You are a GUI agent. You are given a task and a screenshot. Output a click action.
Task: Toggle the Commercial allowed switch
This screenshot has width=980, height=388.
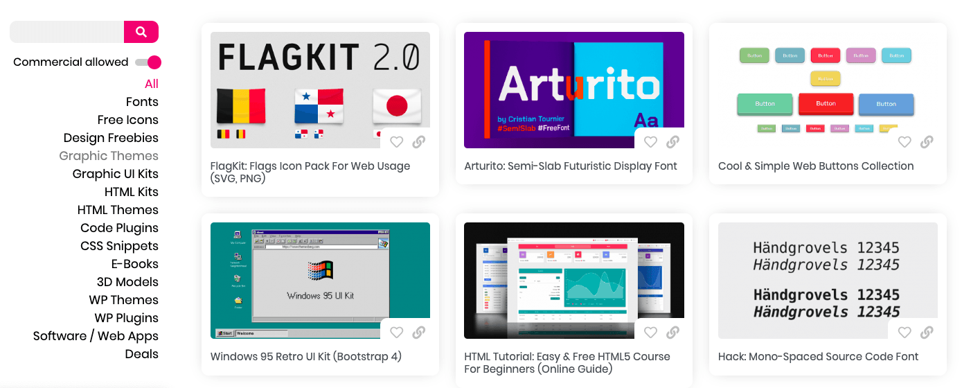[148, 62]
